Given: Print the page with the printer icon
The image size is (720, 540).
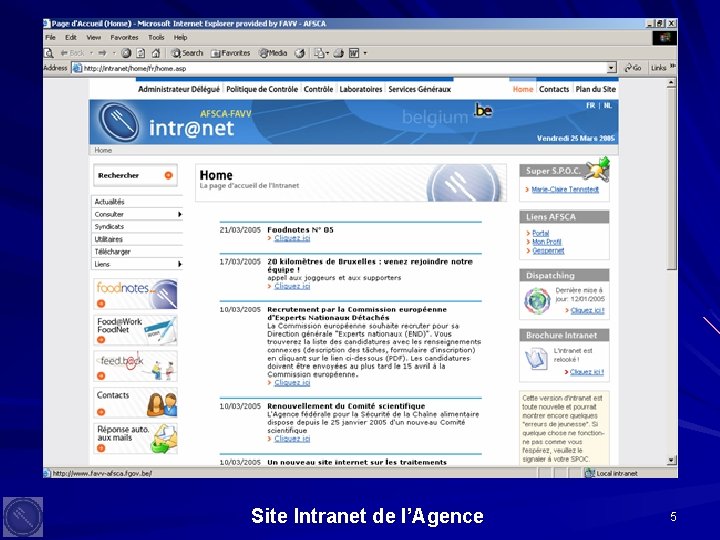Looking at the screenshot, I should (x=338, y=53).
